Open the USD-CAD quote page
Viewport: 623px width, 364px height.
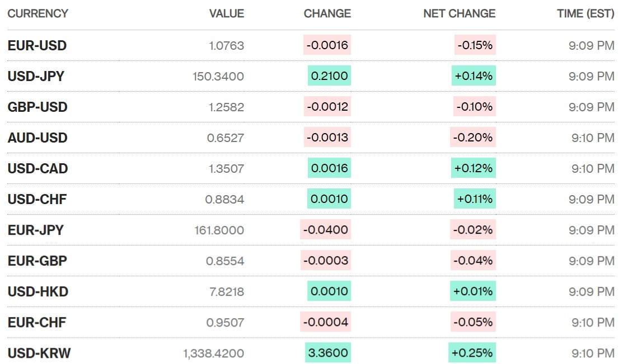click(38, 169)
